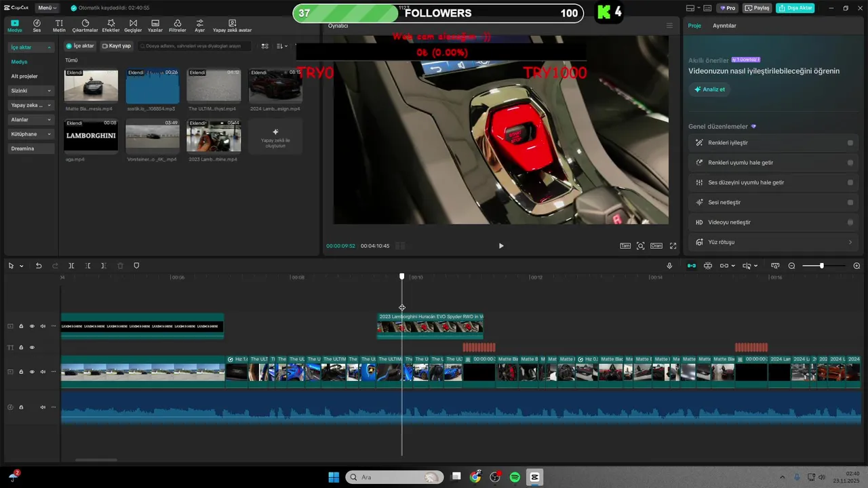Switch to the Proje tab
The width and height of the screenshot is (868, 488).
(694, 26)
